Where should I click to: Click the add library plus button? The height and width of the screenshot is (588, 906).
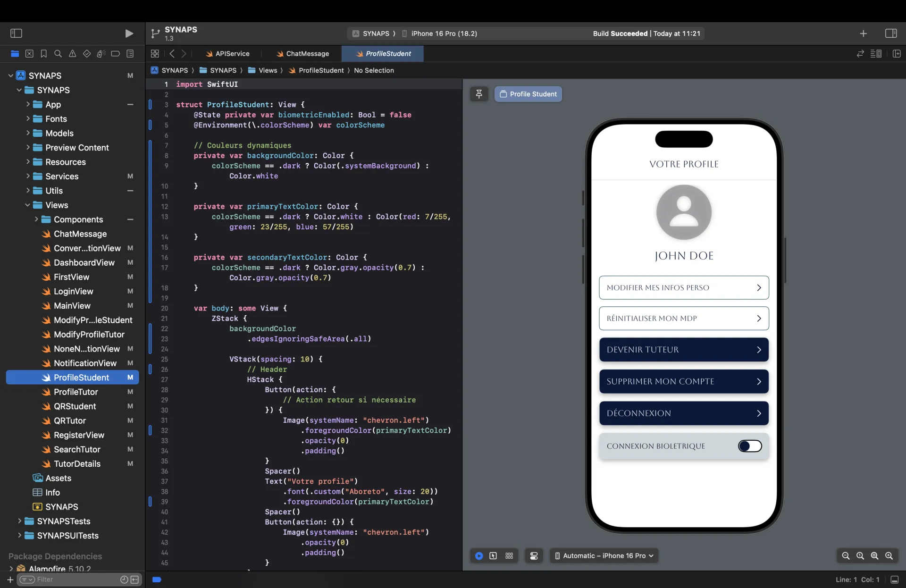[x=863, y=34]
